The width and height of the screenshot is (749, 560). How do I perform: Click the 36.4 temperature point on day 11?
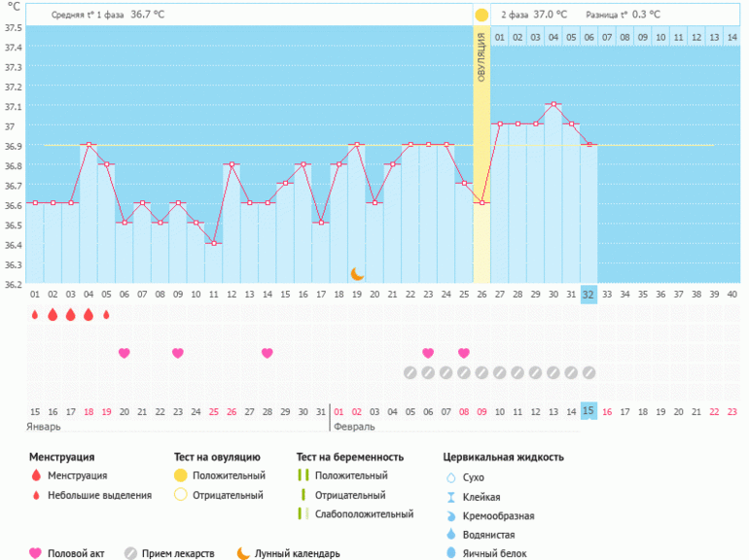(x=213, y=243)
